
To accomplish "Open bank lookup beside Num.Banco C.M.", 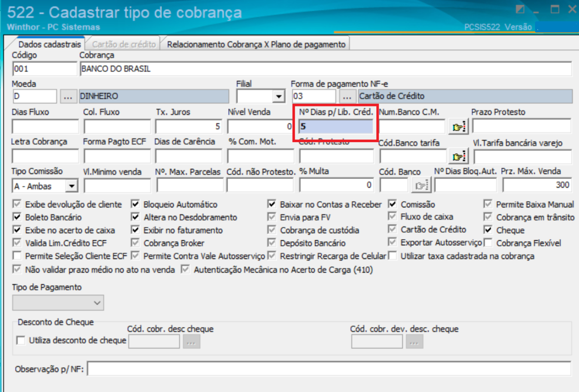I will (x=459, y=126).
